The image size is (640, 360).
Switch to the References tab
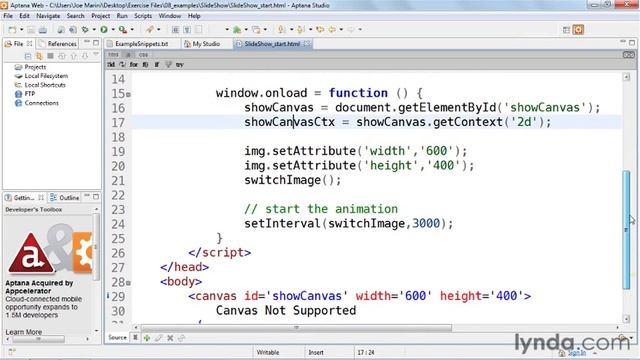(x=58, y=44)
